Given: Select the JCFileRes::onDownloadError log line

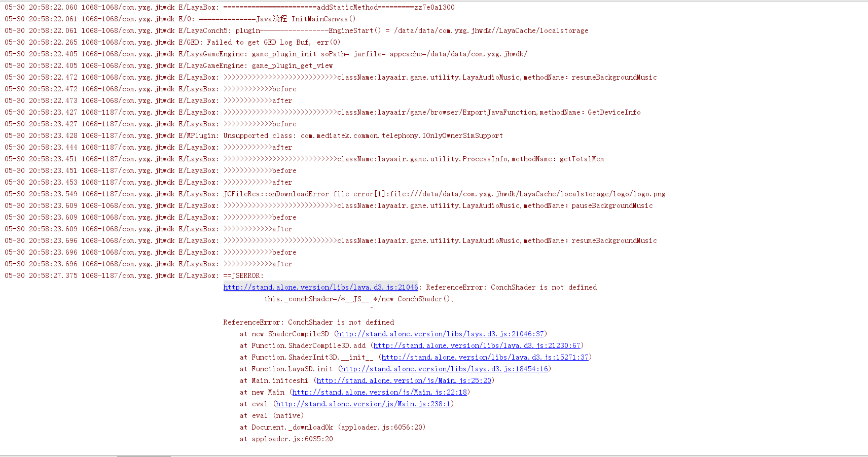Looking at the screenshot, I should click(x=444, y=194).
